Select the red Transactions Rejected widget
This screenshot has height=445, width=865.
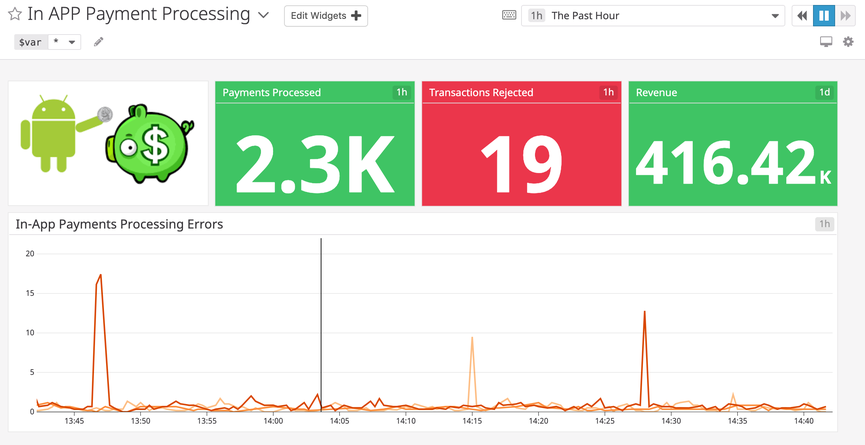[521, 155]
